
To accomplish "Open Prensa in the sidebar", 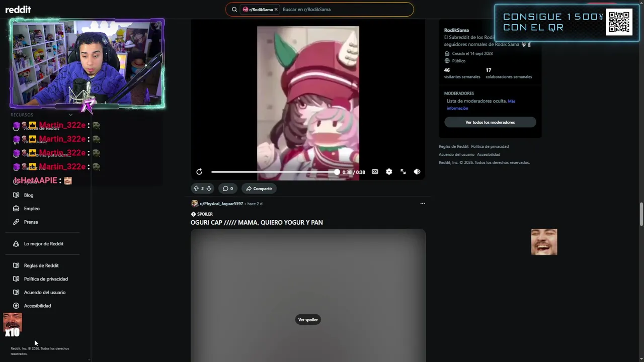I will click(x=31, y=222).
